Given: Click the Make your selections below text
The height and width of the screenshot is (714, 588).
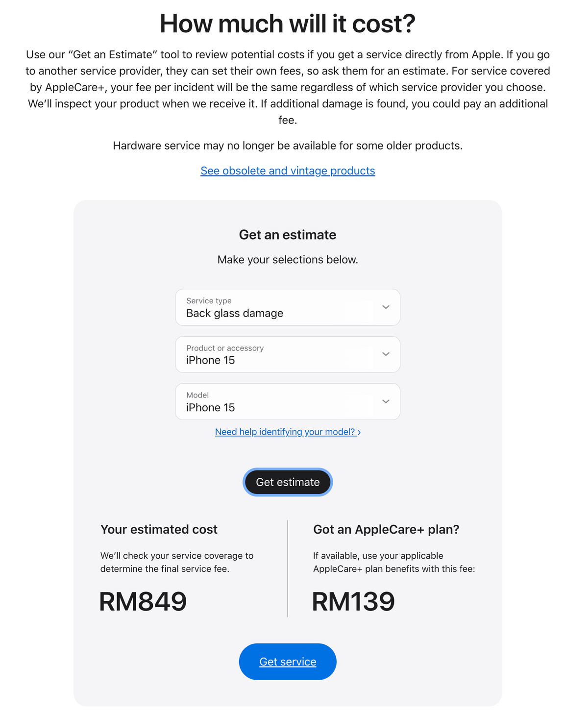Looking at the screenshot, I should [288, 260].
